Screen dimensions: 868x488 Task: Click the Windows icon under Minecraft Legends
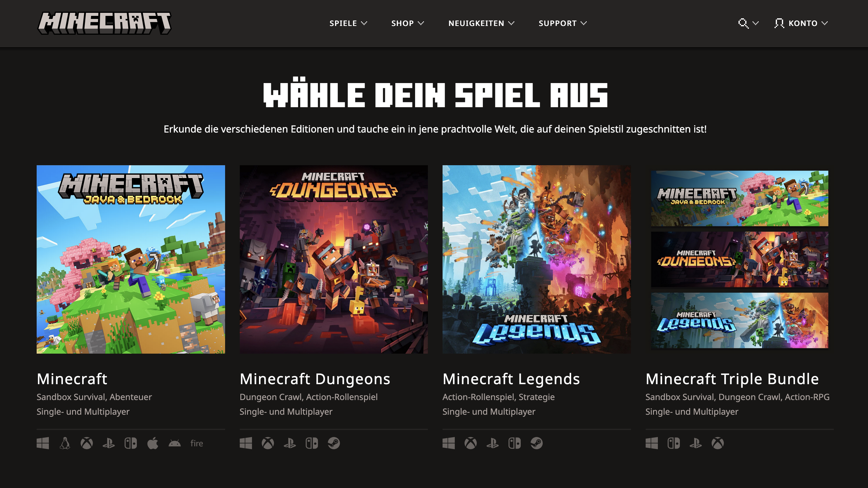(448, 443)
